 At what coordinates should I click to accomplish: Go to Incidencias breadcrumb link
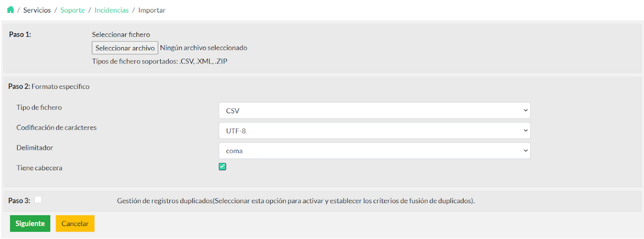pos(112,10)
